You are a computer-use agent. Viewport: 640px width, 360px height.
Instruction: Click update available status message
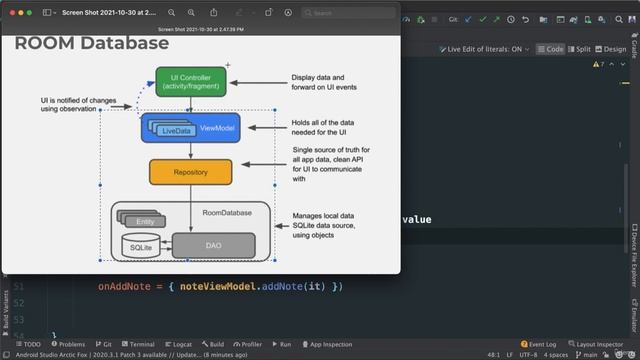point(131,355)
